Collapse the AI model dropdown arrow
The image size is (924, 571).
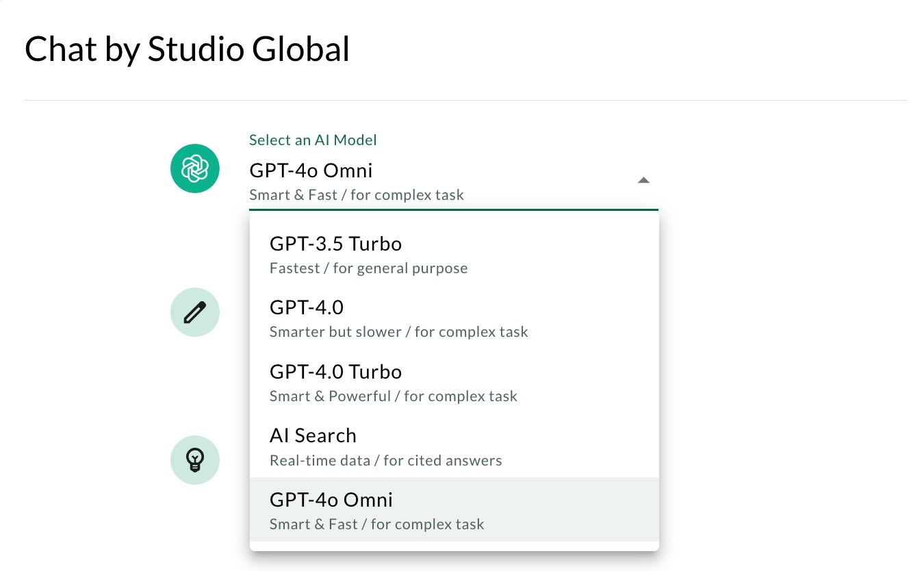tap(643, 180)
